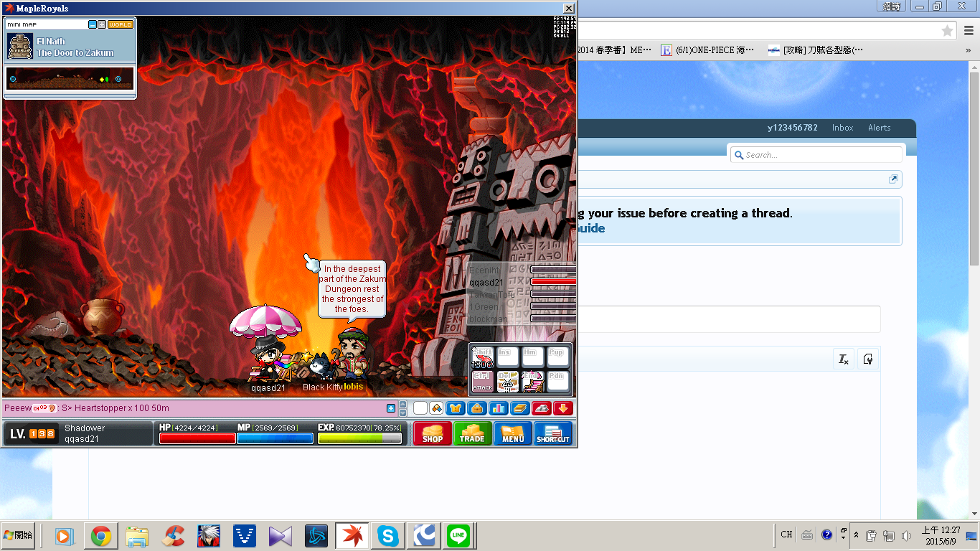The width and height of the screenshot is (980, 551).
Task: Use the End quick slot chair item
Action: [533, 382]
